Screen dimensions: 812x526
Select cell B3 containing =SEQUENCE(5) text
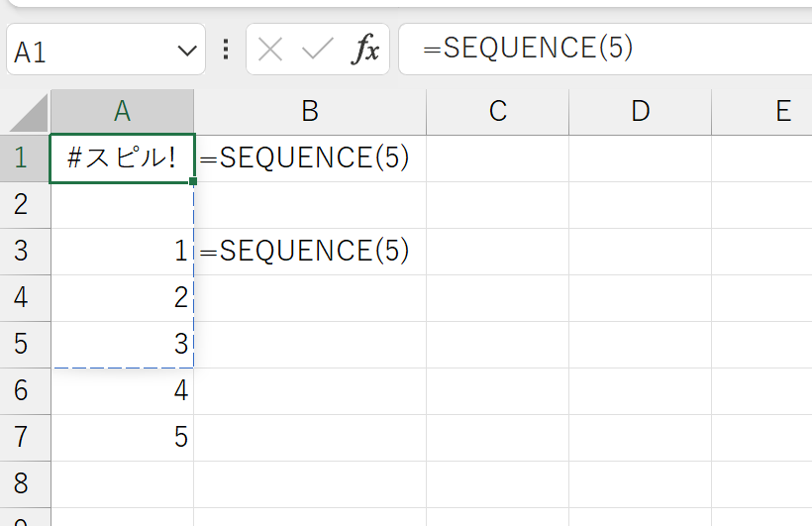click(310, 252)
